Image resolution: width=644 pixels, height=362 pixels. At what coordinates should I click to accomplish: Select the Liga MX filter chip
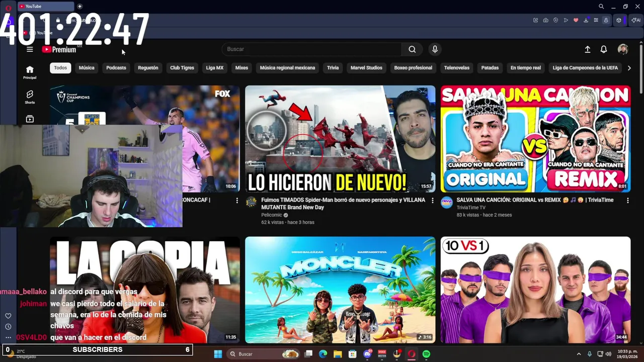215,68
